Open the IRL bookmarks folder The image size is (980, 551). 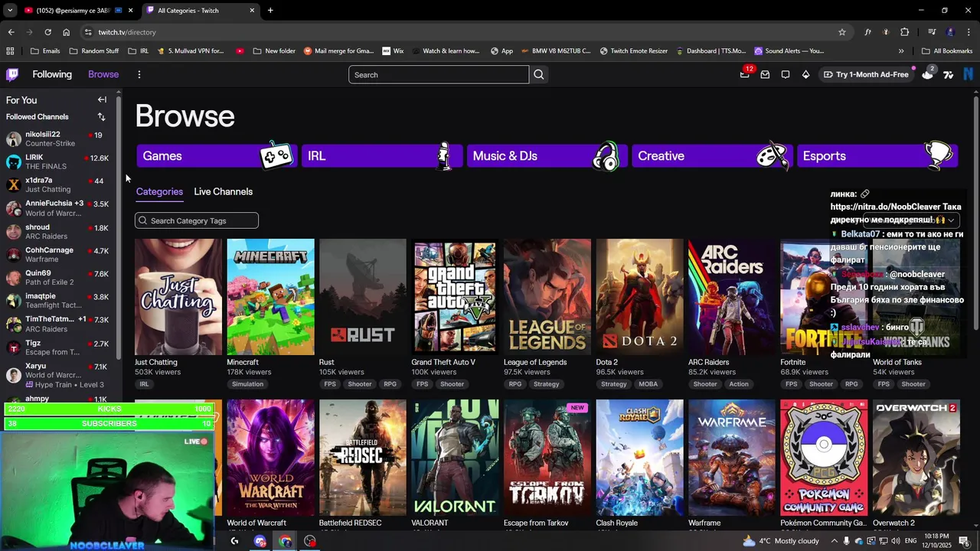pyautogui.click(x=139, y=51)
